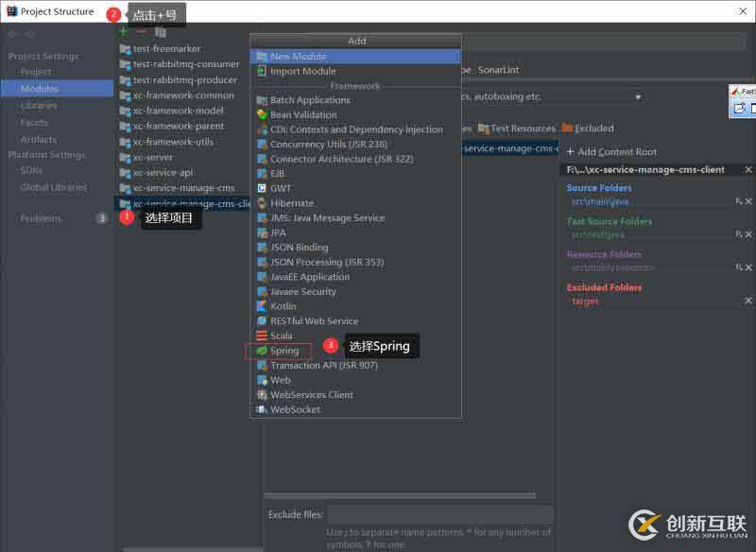Edit properties of the source folder entry

pos(739,201)
